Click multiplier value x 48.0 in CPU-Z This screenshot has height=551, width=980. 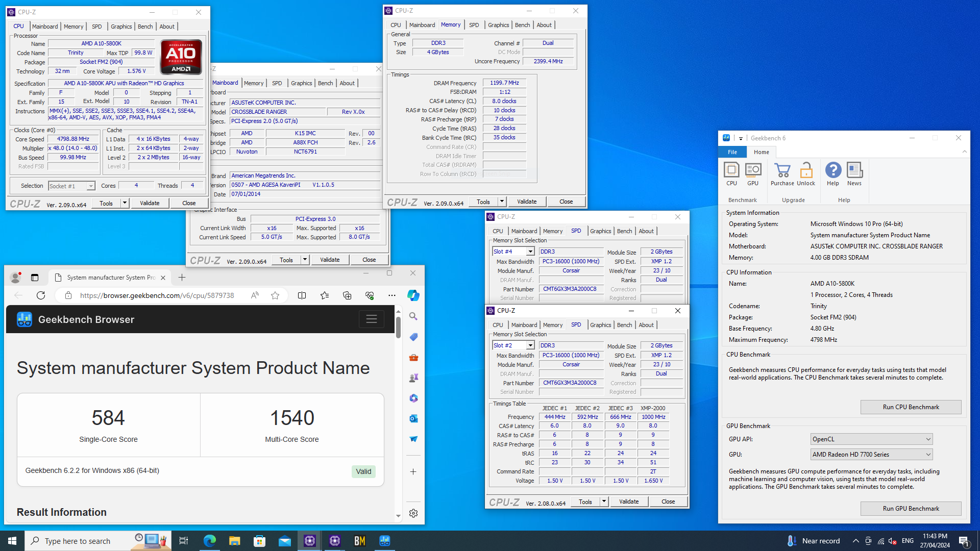point(72,148)
